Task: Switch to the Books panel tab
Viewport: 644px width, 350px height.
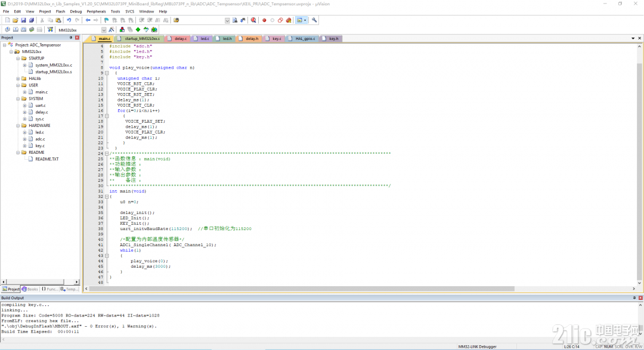Action: pos(30,289)
